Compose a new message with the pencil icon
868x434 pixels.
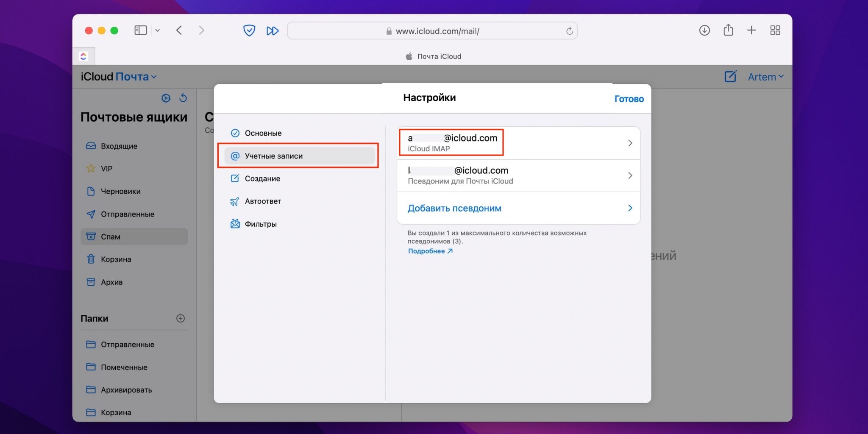[730, 77]
